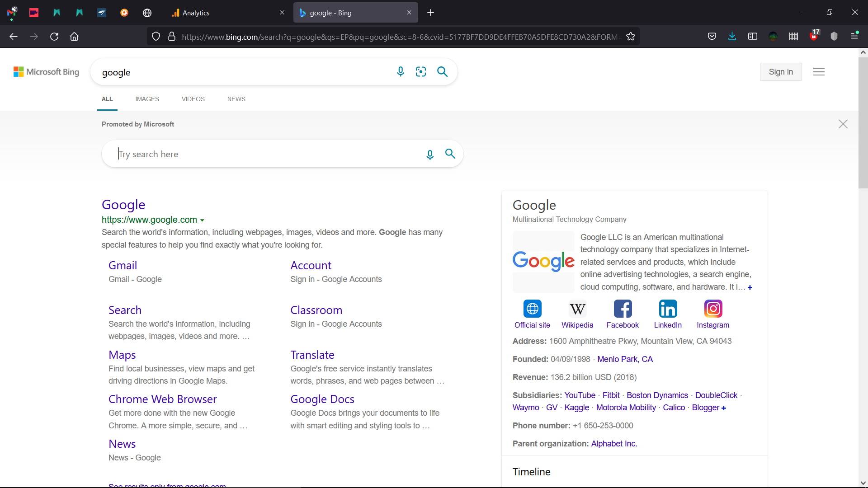This screenshot has width=868, height=488.
Task: Switch to the IMAGES tab
Action: point(147,99)
